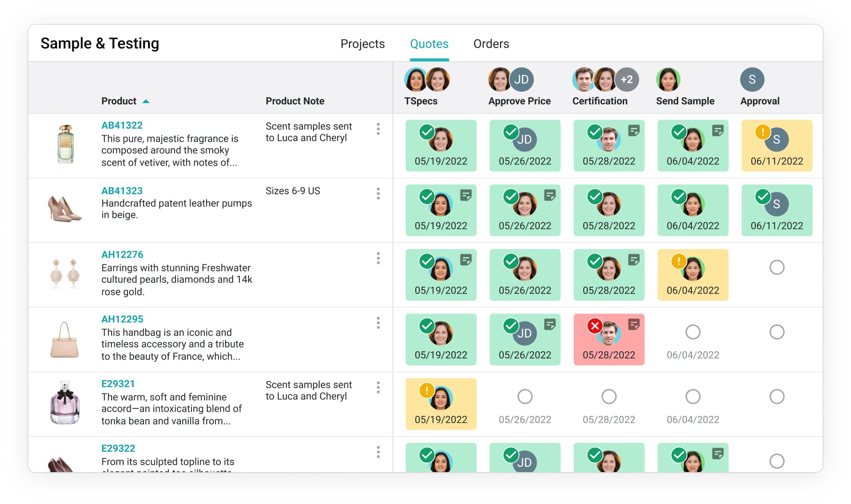Select the empty Approval circle for AH12276
Screen dimensions: 851x504
(777, 268)
